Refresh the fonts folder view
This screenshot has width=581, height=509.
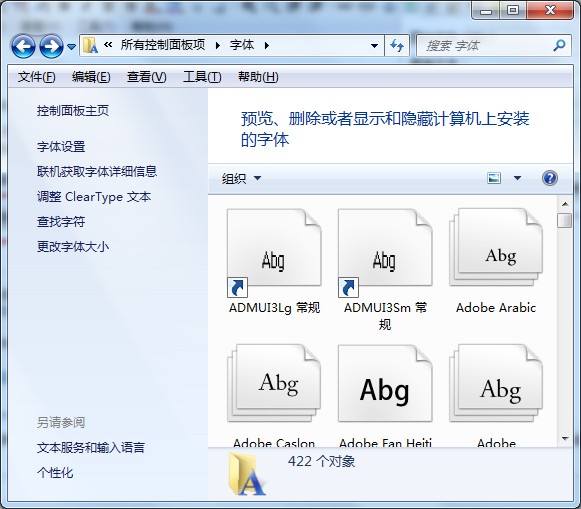pyautogui.click(x=397, y=46)
